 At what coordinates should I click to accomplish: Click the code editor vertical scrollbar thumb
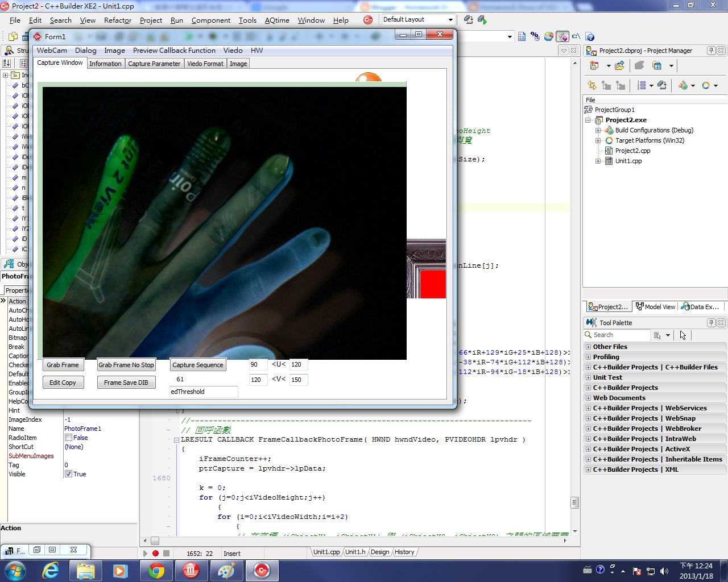(574, 502)
